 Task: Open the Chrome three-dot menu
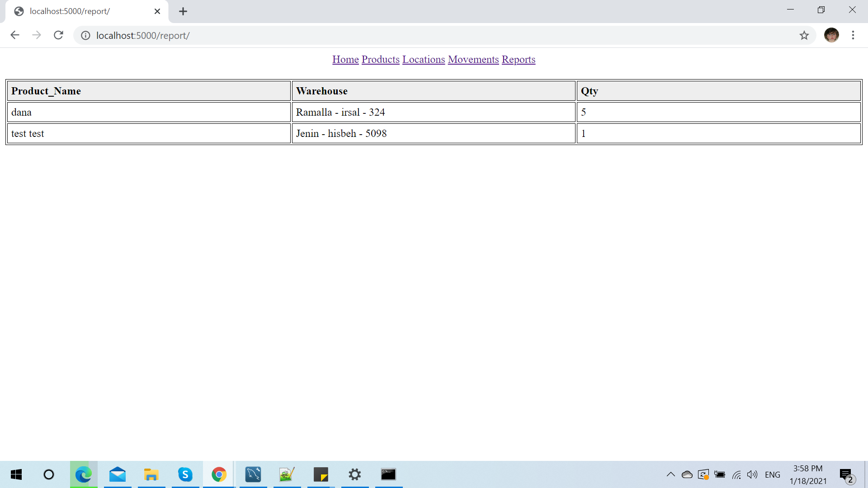click(x=853, y=35)
